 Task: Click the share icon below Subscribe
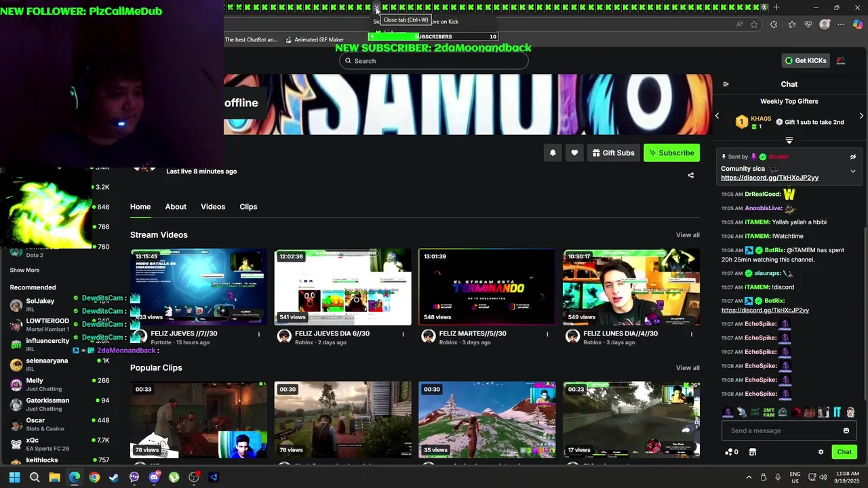pos(690,176)
